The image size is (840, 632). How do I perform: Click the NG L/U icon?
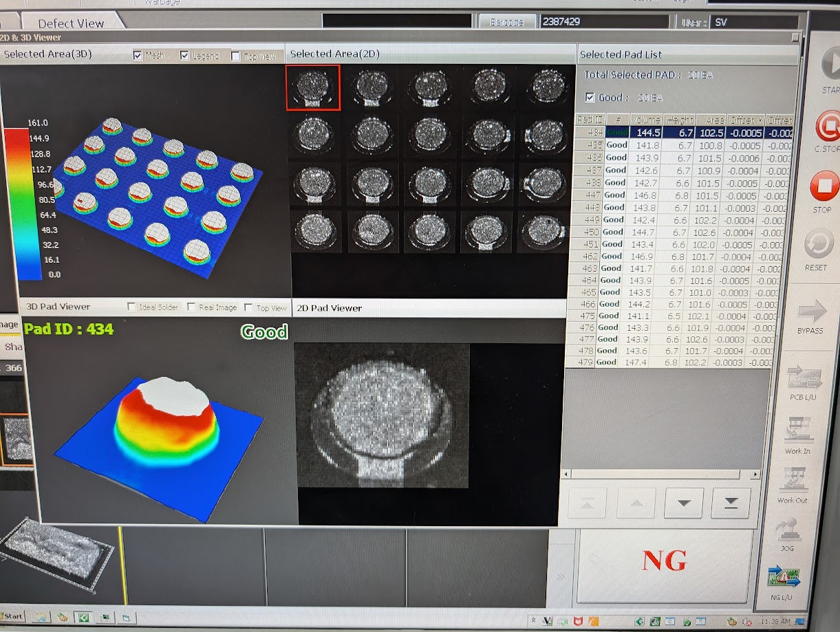tap(783, 576)
